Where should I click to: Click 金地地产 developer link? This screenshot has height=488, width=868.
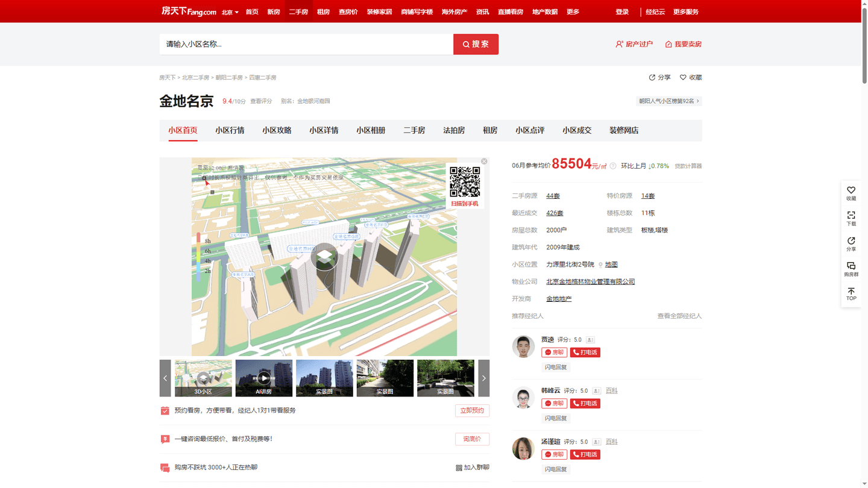pyautogui.click(x=559, y=299)
